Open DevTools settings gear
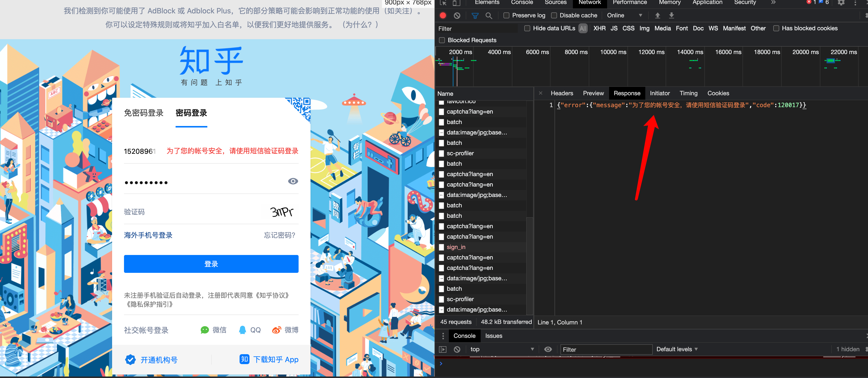Screen dimensions: 868x378 tap(841, 3)
